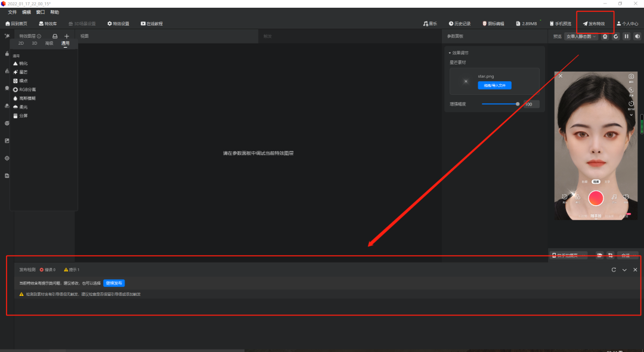644x352 pixels.
Task: Click the 发布特效 publish effect button
Action: click(594, 24)
